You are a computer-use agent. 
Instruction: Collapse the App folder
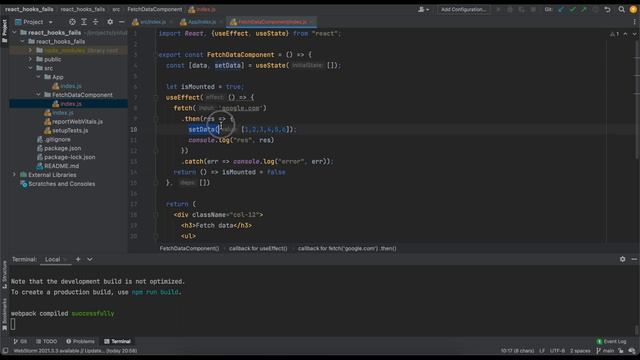pos(38,77)
